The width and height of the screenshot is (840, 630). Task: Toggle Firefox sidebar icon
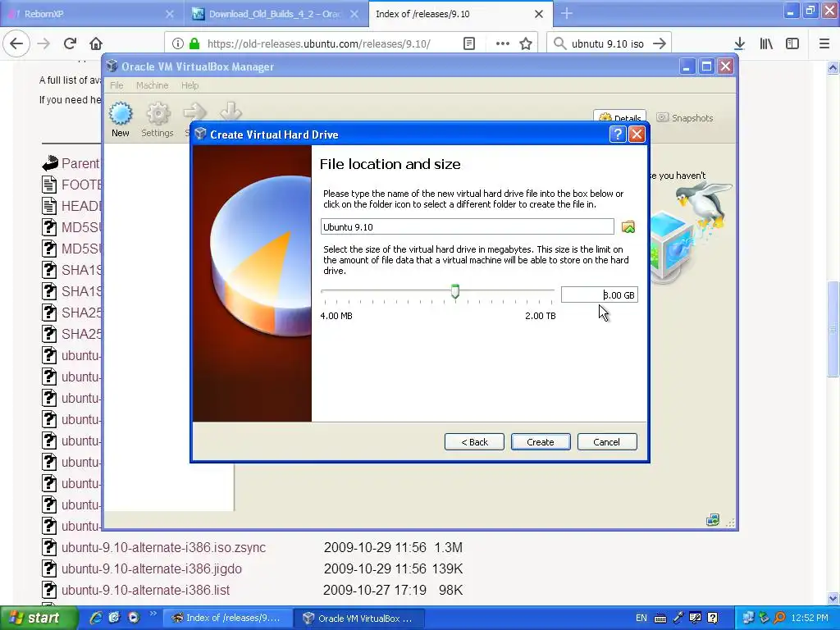pyautogui.click(x=792, y=43)
